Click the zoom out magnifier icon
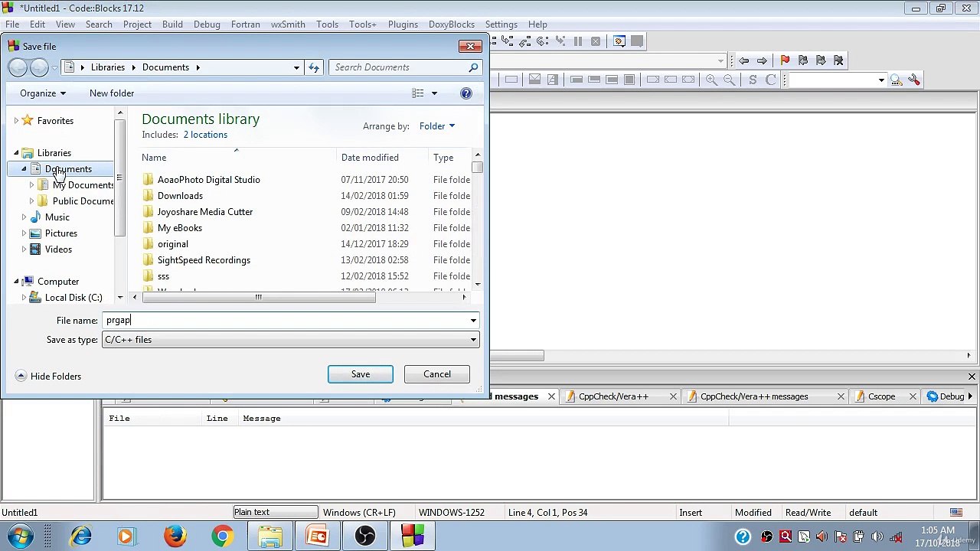 point(729,80)
